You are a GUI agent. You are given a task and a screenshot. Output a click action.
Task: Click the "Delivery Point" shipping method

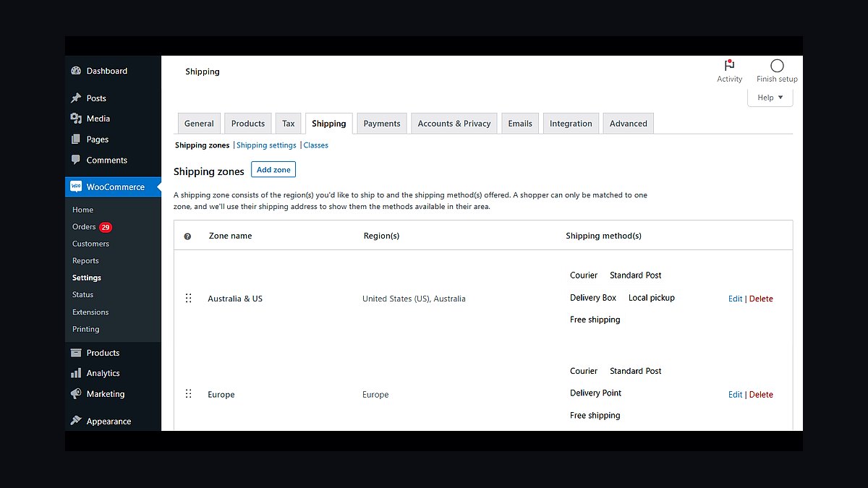(596, 393)
